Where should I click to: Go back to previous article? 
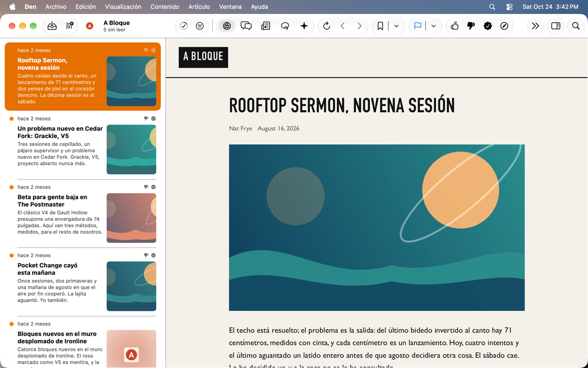(x=343, y=26)
